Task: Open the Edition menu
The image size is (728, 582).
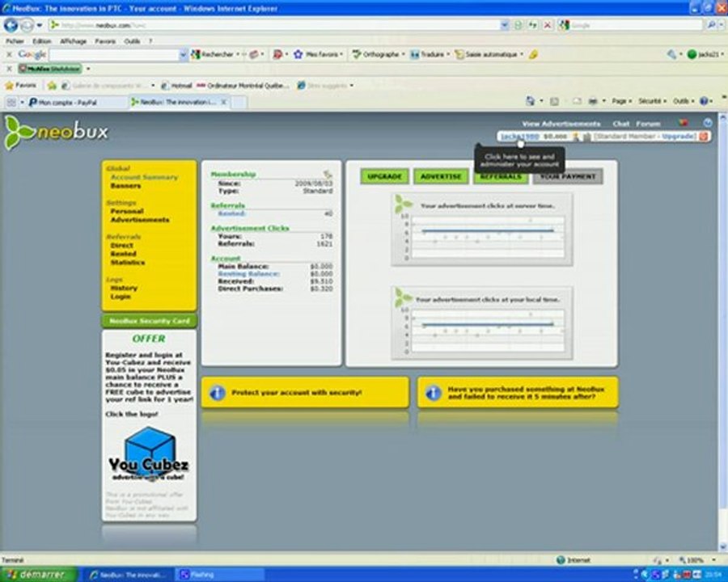Action: 42,41
